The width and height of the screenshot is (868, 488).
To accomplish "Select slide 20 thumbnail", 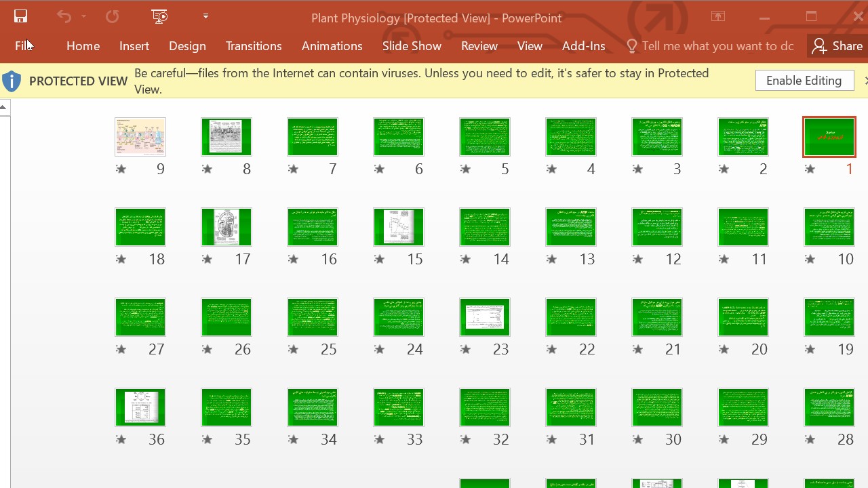I will click(x=743, y=317).
